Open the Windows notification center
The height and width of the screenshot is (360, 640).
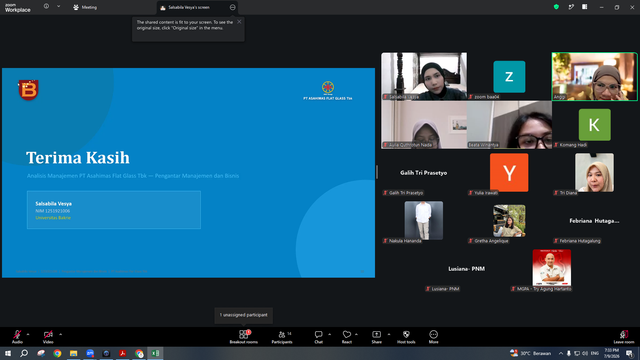[630, 353]
